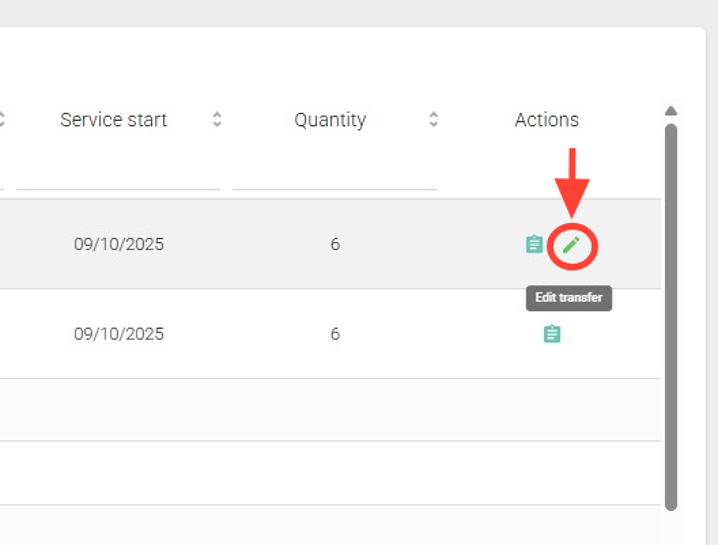
Task: Select first row's 09/10/2025 date cell
Action: pyautogui.click(x=119, y=245)
